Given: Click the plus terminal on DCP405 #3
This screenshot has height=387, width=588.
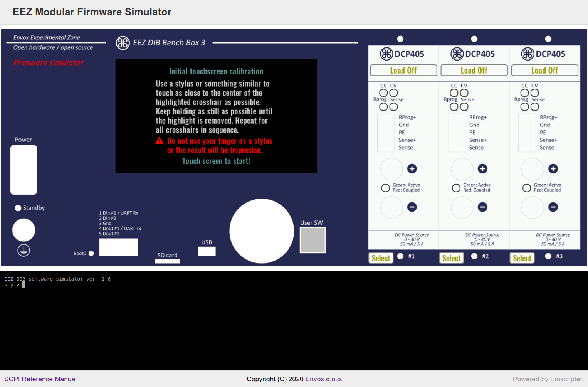Looking at the screenshot, I should pyautogui.click(x=553, y=168).
